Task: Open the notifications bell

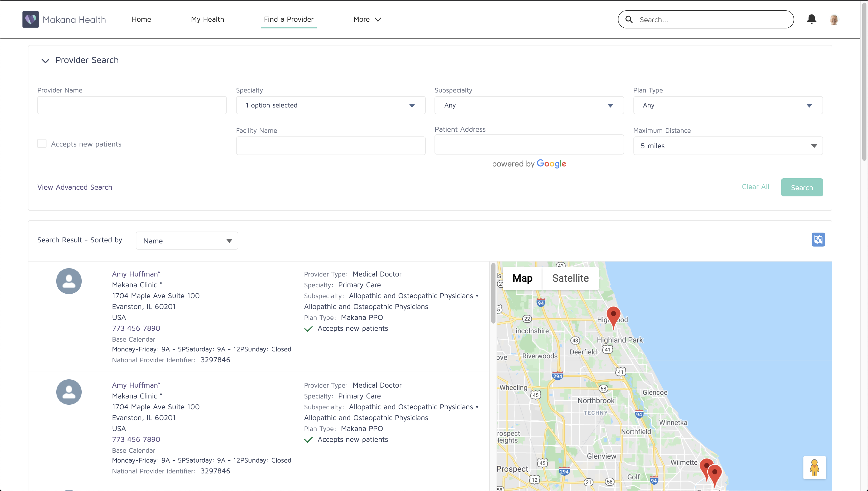Action: click(x=811, y=19)
